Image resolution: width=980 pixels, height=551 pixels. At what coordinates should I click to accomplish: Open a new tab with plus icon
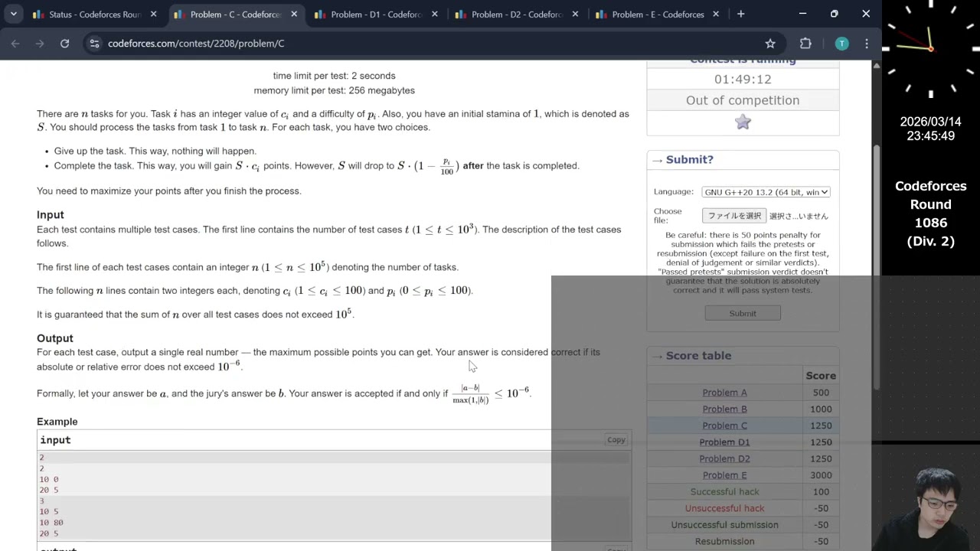tap(740, 14)
